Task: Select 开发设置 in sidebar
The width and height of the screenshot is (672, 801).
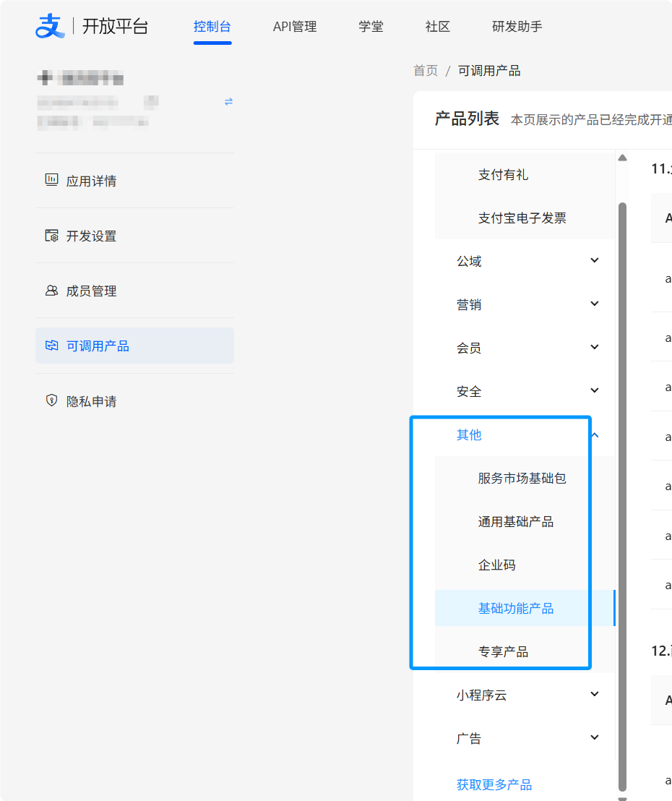Action: pyautogui.click(x=135, y=236)
